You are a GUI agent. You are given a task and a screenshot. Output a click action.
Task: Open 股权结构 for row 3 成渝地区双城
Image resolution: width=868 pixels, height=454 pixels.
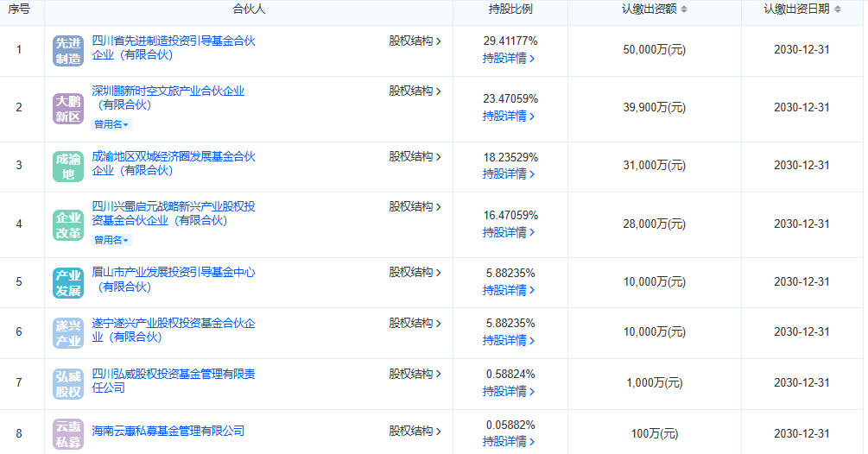point(415,156)
